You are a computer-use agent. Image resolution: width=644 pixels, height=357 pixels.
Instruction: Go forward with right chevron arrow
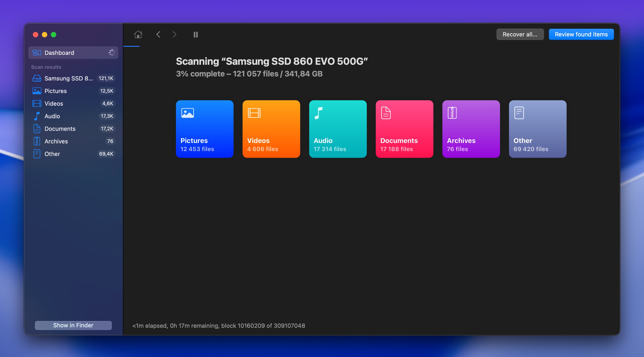click(x=174, y=34)
